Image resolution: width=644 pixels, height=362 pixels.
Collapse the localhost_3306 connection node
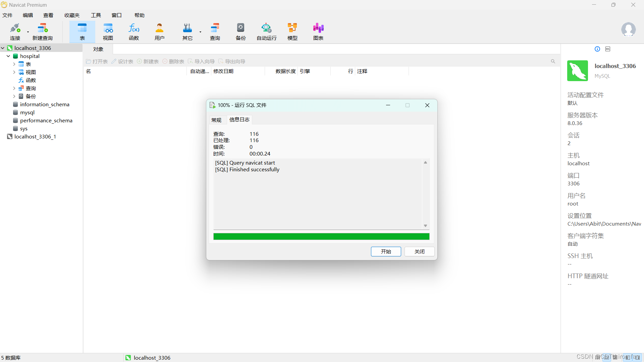pyautogui.click(x=3, y=48)
